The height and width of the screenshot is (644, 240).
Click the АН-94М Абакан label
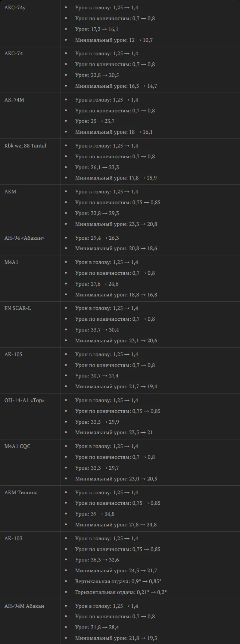[x=24, y=606]
